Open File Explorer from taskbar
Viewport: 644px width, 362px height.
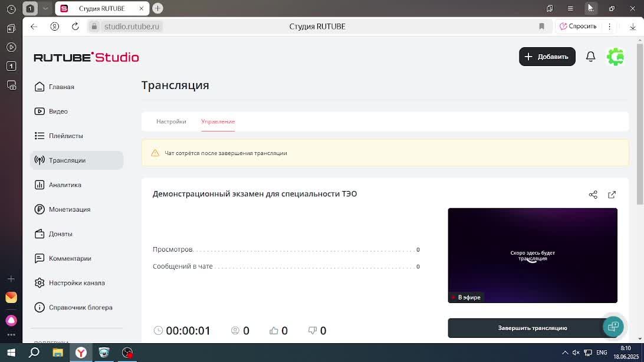coord(58,353)
